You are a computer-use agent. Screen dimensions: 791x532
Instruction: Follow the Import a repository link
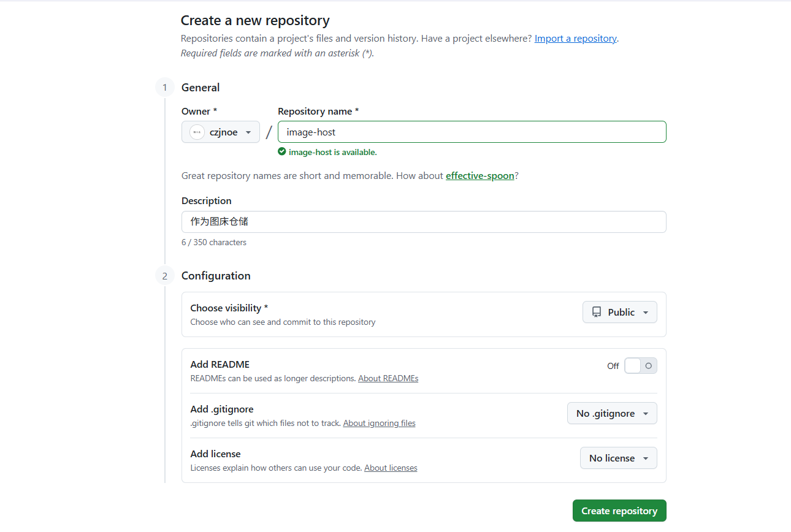575,39
